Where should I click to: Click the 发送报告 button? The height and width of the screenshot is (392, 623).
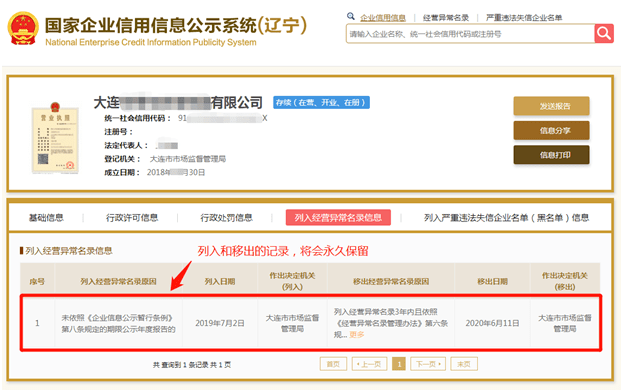pos(551,106)
